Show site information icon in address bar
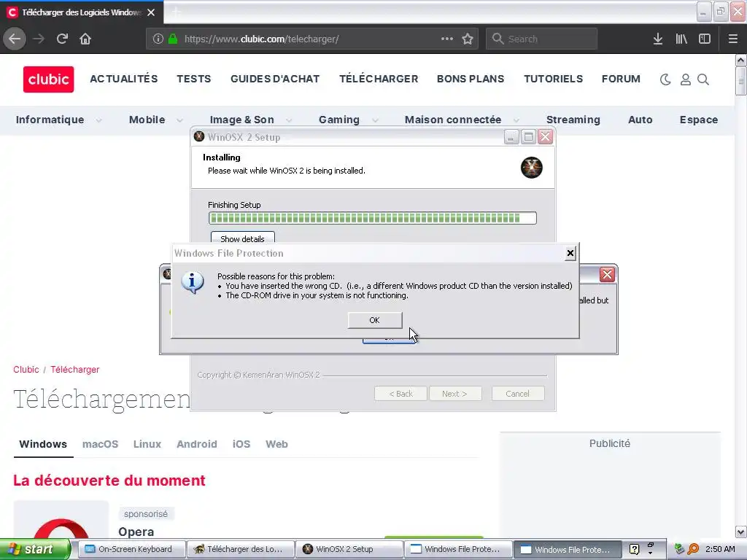This screenshot has height=560, width=747. [158, 39]
